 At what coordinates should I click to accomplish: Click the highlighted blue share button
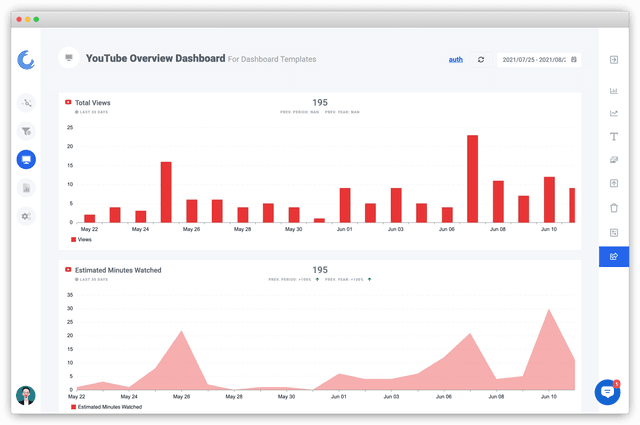pyautogui.click(x=614, y=256)
